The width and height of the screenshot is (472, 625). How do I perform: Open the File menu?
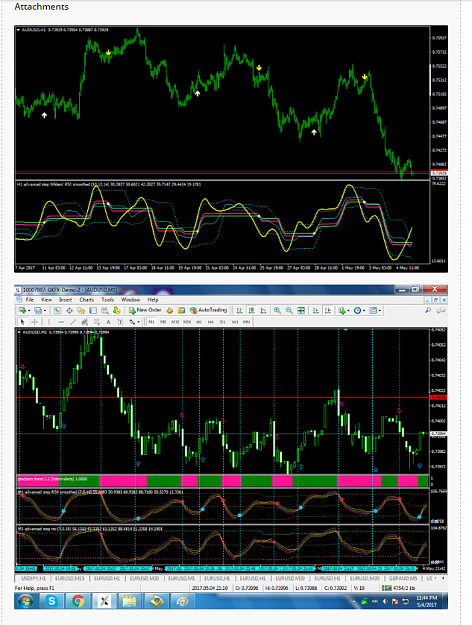(30, 300)
